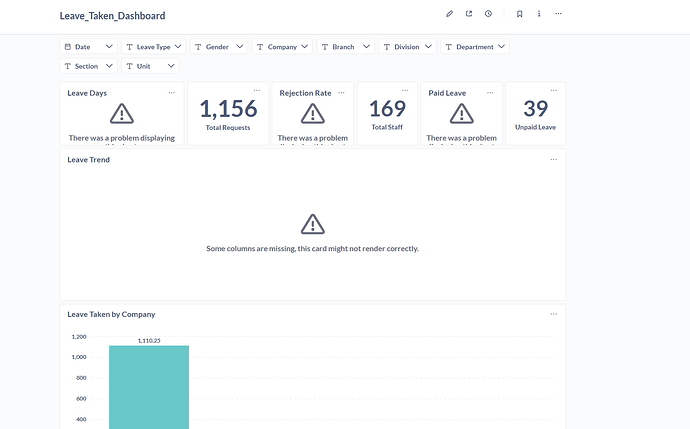Bookmark this dashboard
The height and width of the screenshot is (429, 690).
point(519,14)
